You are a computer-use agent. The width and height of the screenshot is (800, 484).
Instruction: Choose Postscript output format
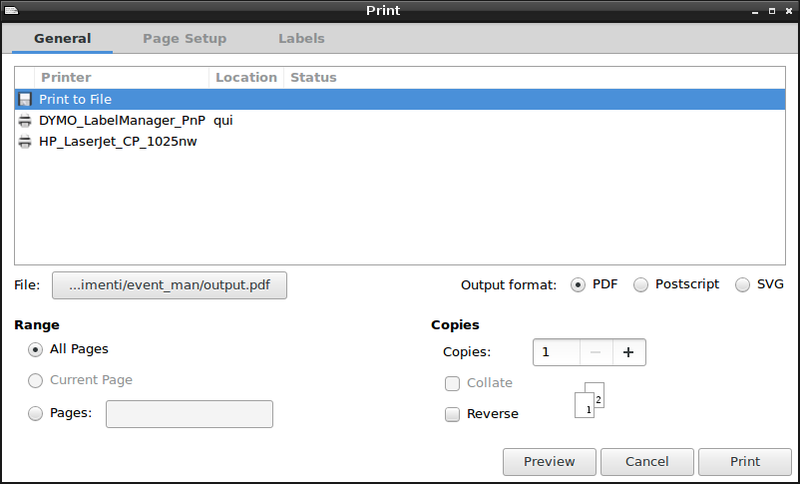click(x=641, y=285)
